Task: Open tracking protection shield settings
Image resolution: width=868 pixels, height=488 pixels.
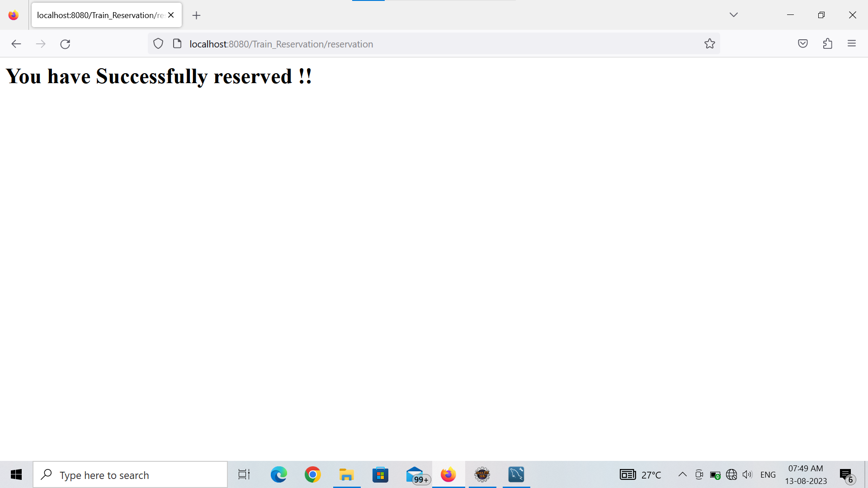Action: point(158,43)
